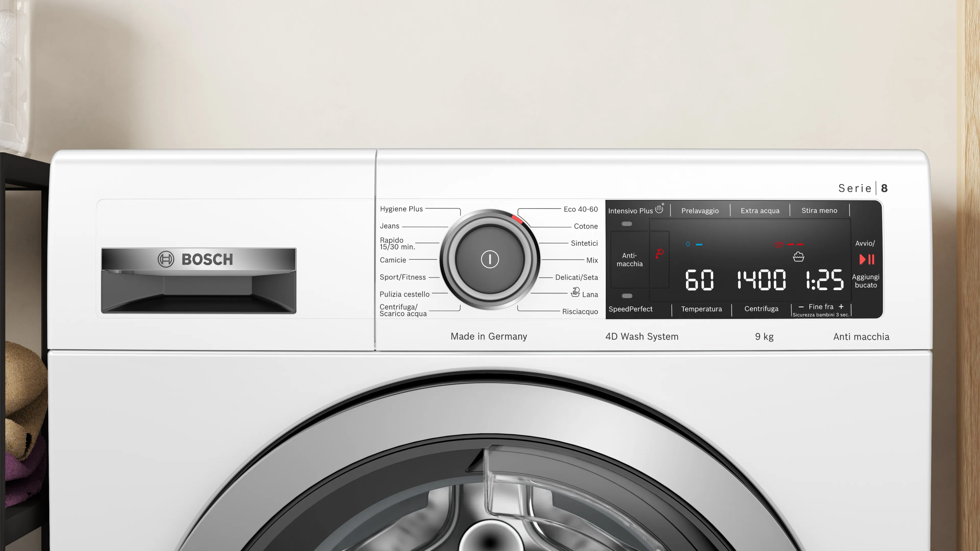Viewport: 980px width, 551px height.
Task: Click the Bosch logo on the detergent drawer
Action: [x=195, y=259]
